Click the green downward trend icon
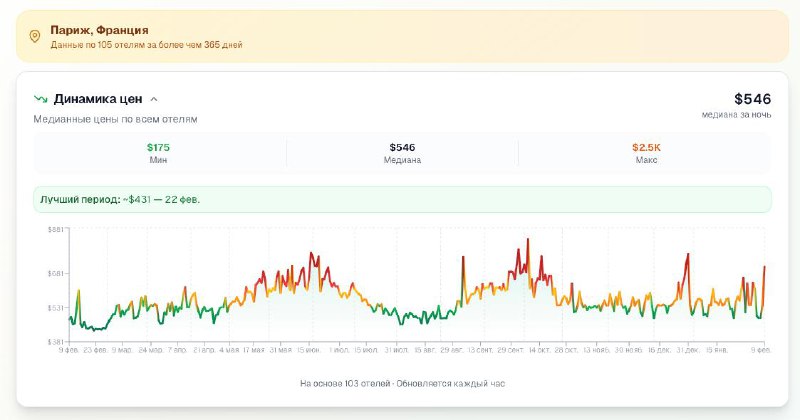 point(41,99)
